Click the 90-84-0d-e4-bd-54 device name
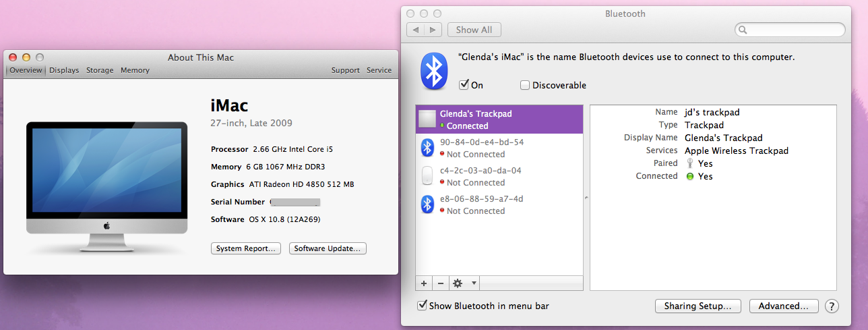Viewport: 868px width, 330px height. (482, 142)
